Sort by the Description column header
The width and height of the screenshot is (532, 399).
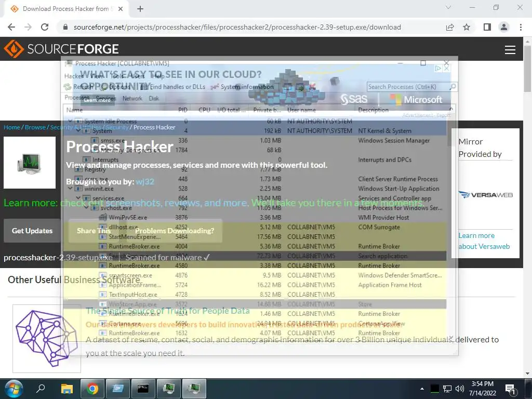373,110
